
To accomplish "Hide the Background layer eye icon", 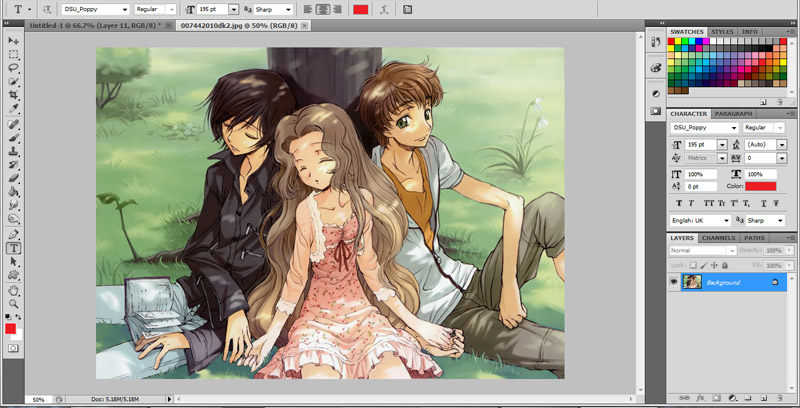I will (674, 283).
